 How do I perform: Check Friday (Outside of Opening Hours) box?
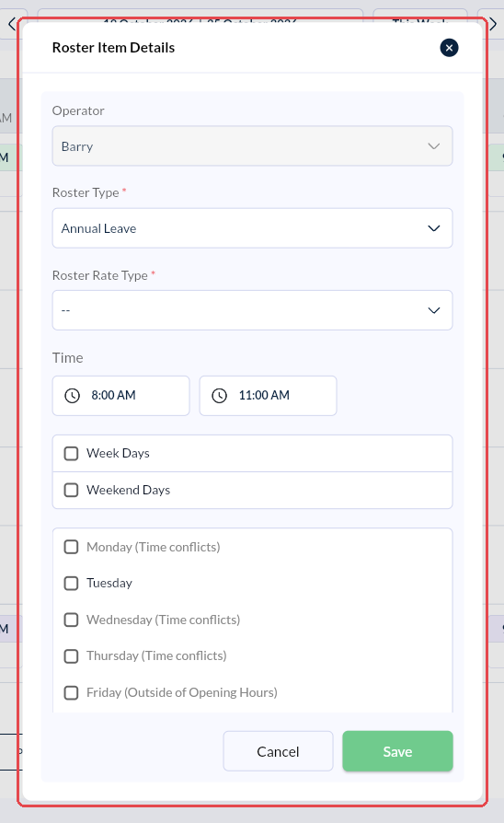(x=71, y=693)
